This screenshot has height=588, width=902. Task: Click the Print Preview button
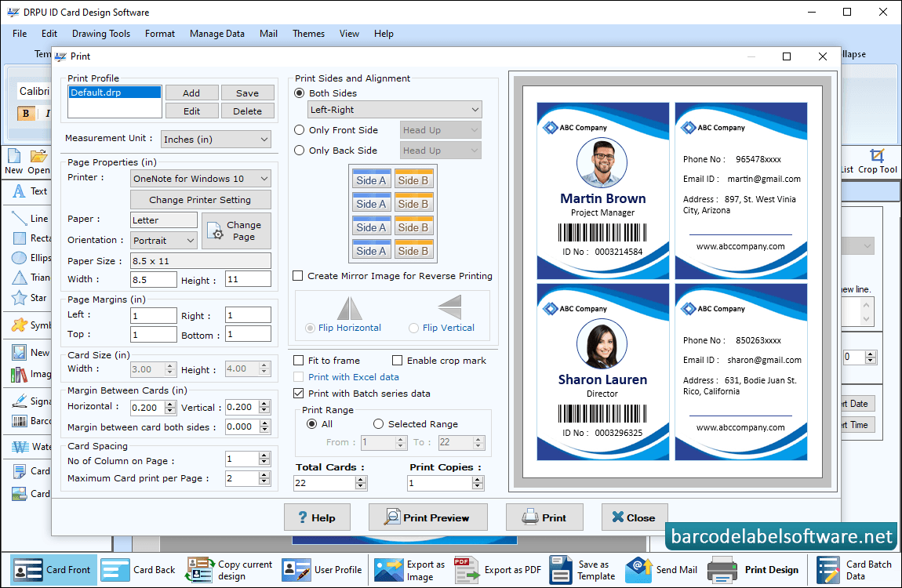click(428, 517)
